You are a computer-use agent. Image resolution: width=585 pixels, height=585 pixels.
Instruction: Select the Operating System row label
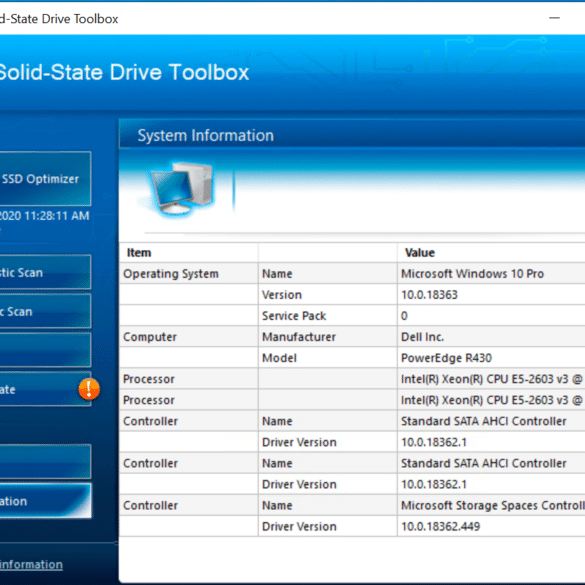point(171,274)
